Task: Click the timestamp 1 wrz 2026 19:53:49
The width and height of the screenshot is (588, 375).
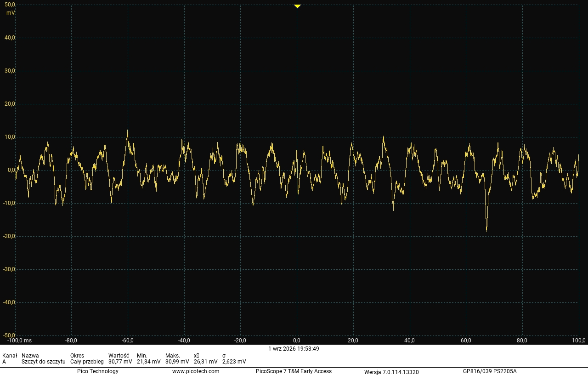Action: (294, 349)
